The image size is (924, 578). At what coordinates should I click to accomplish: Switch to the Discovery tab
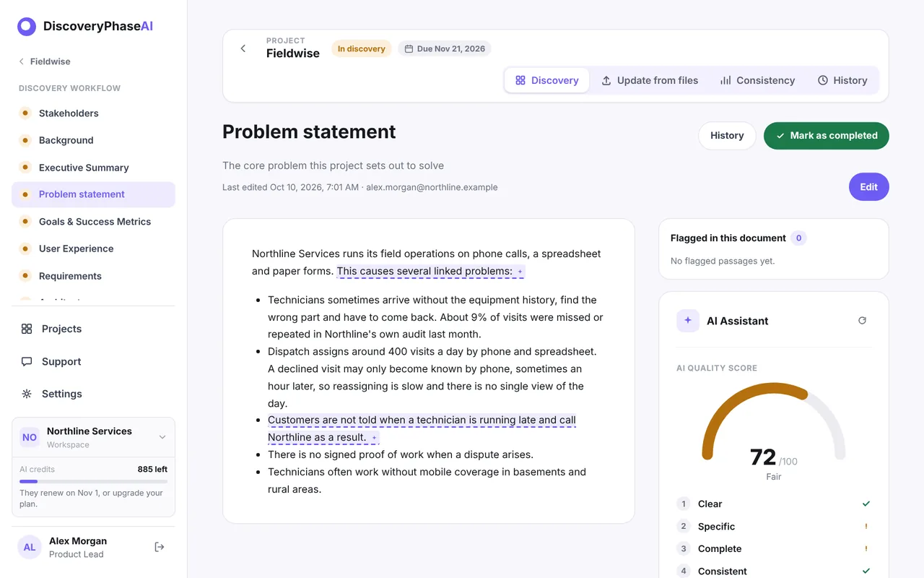coord(547,80)
